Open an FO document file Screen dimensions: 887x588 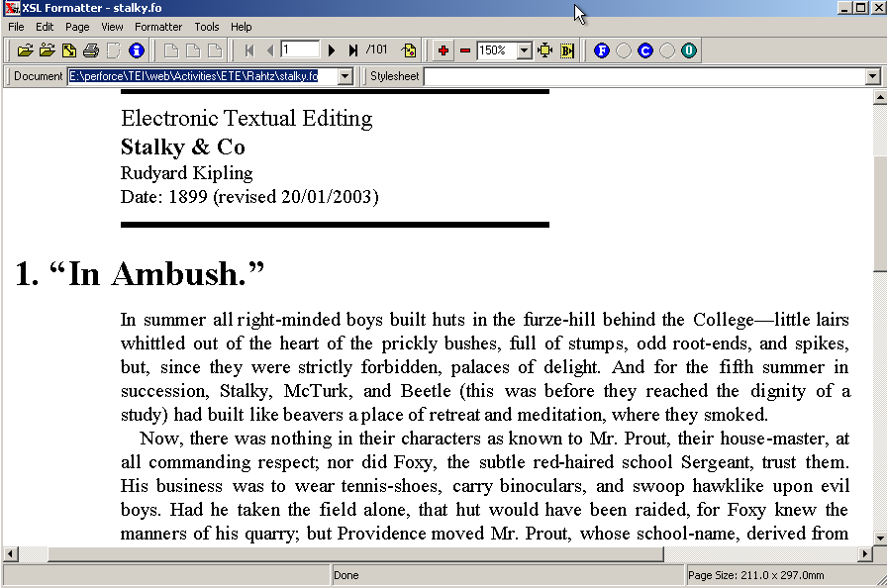coord(25,49)
